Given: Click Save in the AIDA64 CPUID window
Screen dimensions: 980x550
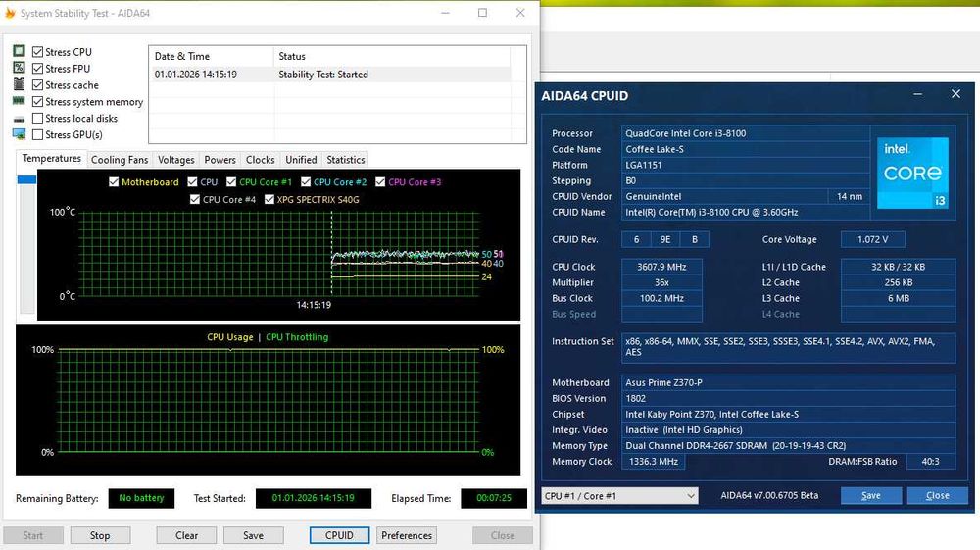Looking at the screenshot, I should [870, 496].
